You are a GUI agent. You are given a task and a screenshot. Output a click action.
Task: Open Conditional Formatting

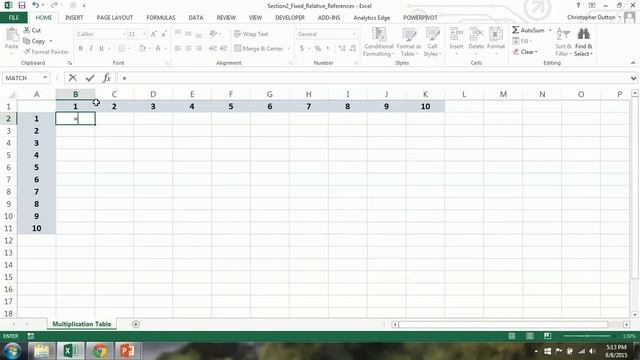pos(378,42)
